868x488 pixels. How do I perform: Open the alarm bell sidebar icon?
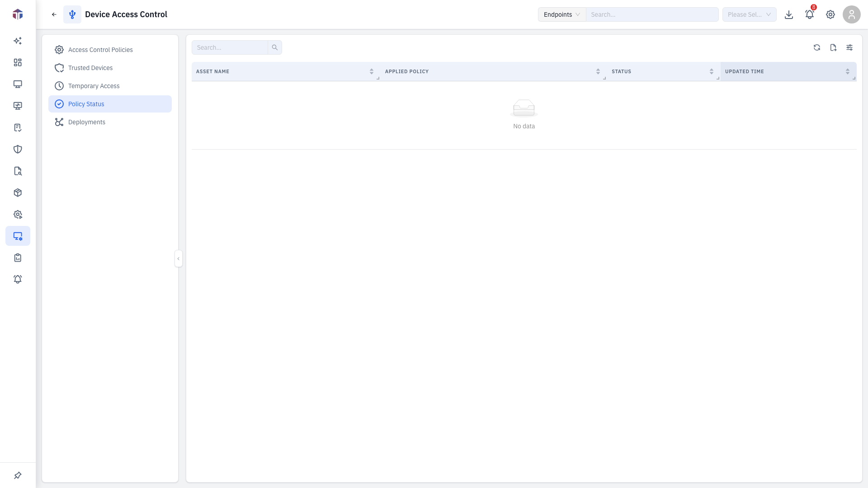18,279
